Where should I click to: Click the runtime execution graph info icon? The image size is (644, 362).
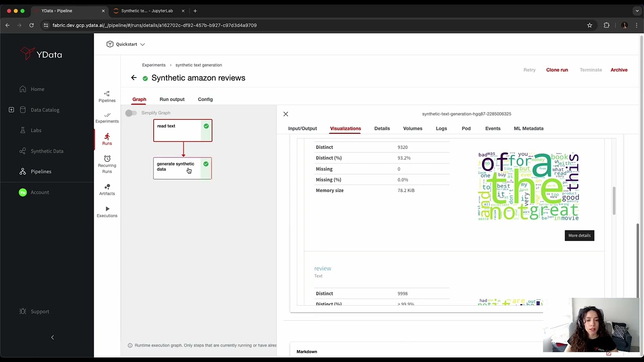coord(130,345)
